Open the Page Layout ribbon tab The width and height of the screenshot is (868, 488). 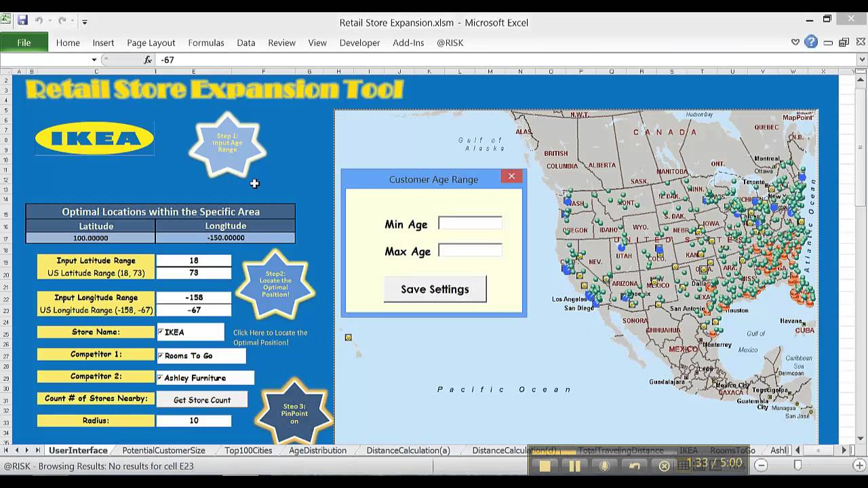click(x=151, y=42)
